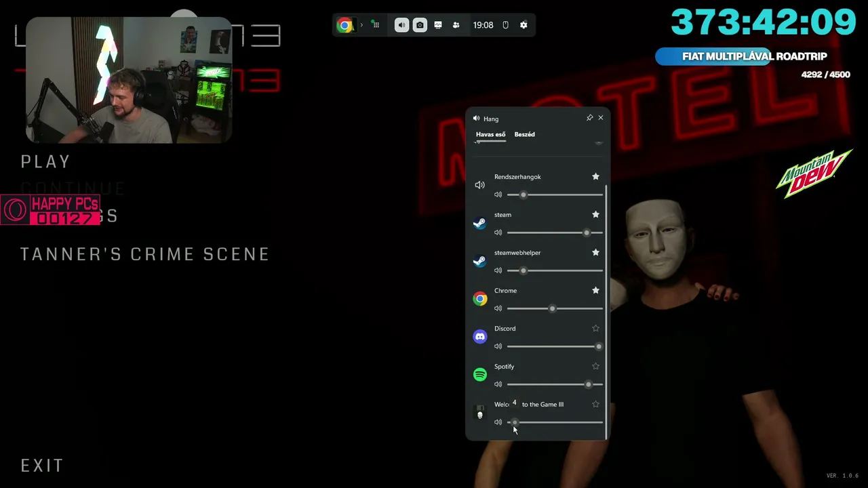Image resolution: width=868 pixels, height=488 pixels.
Task: Mute steamwebhelper with its speaker icon
Action: pos(498,270)
